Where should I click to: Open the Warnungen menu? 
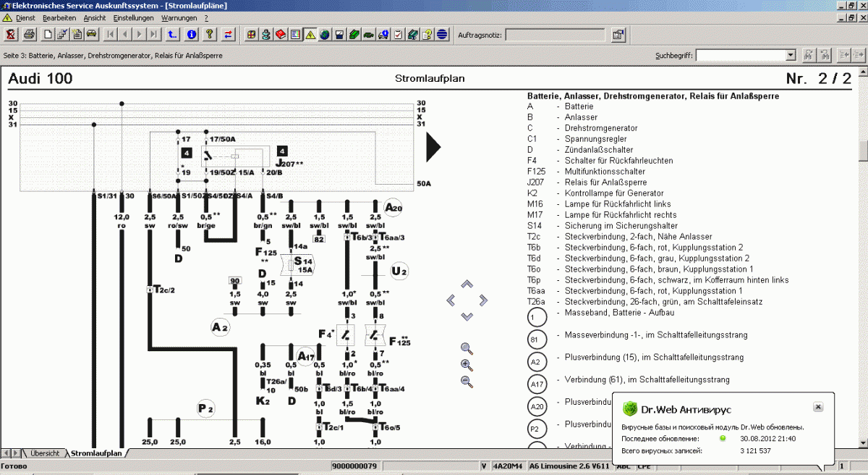178,17
